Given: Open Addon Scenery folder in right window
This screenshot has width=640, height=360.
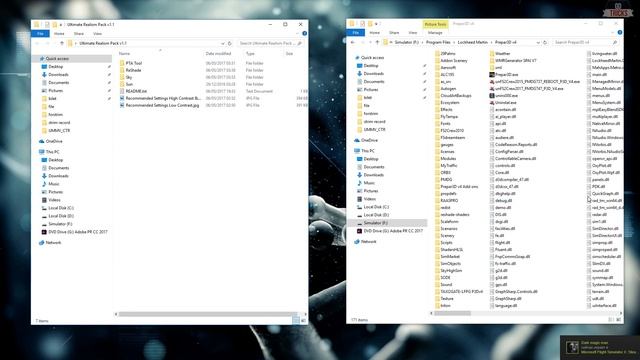Looking at the screenshot, I should pyautogui.click(x=453, y=60).
